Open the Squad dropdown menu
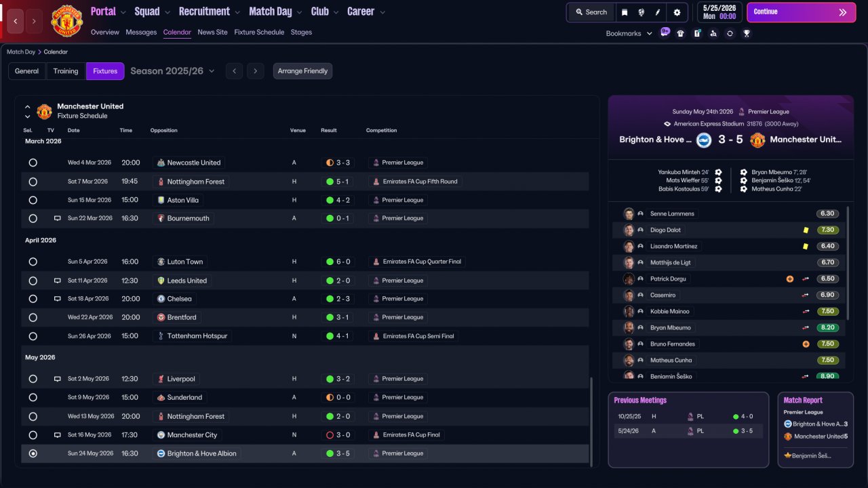Viewport: 868px width, 488px height. pyautogui.click(x=153, y=12)
